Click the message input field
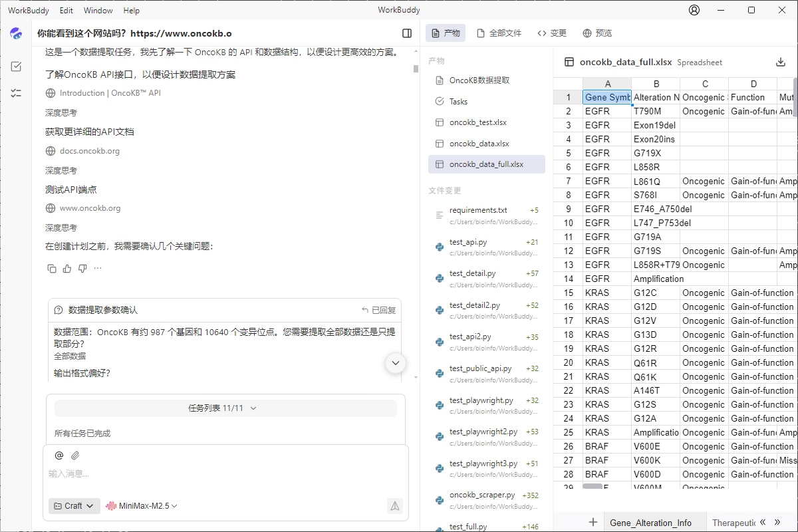Image resolution: width=798 pixels, height=532 pixels. tap(225, 473)
